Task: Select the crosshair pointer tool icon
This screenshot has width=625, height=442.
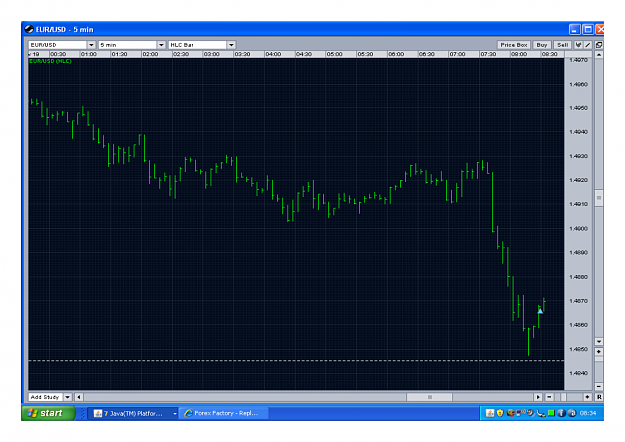Action: tap(578, 45)
